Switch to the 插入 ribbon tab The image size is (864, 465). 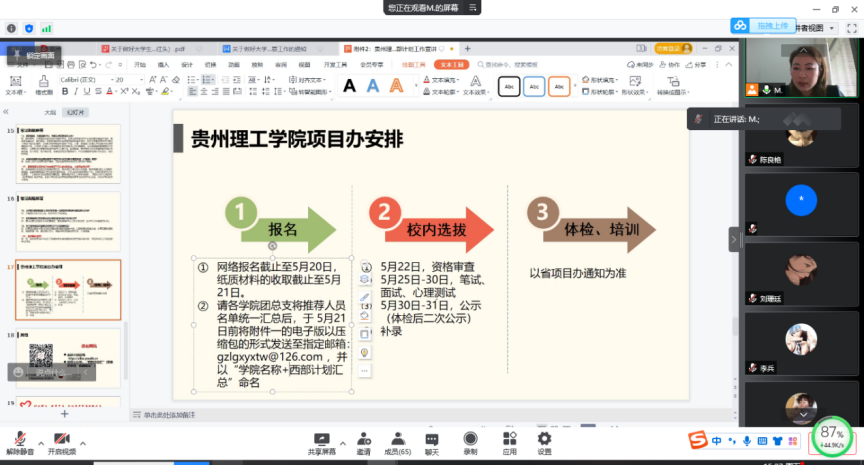pos(163,64)
